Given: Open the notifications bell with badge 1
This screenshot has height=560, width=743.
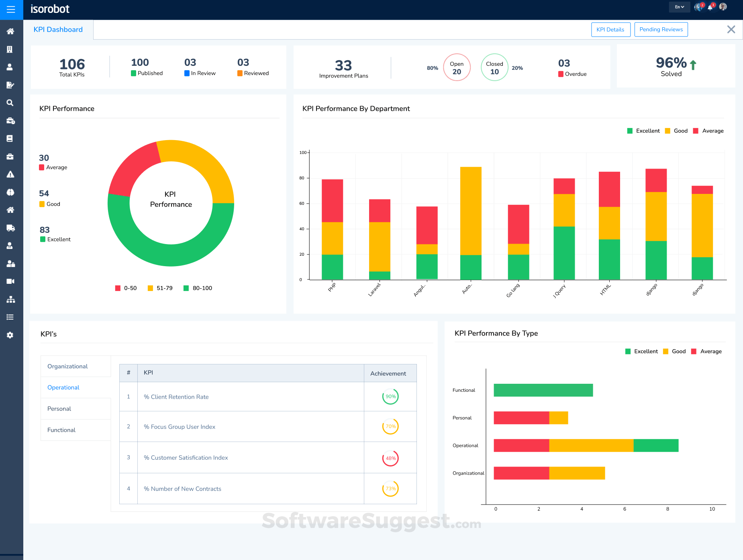Looking at the screenshot, I should point(711,7).
